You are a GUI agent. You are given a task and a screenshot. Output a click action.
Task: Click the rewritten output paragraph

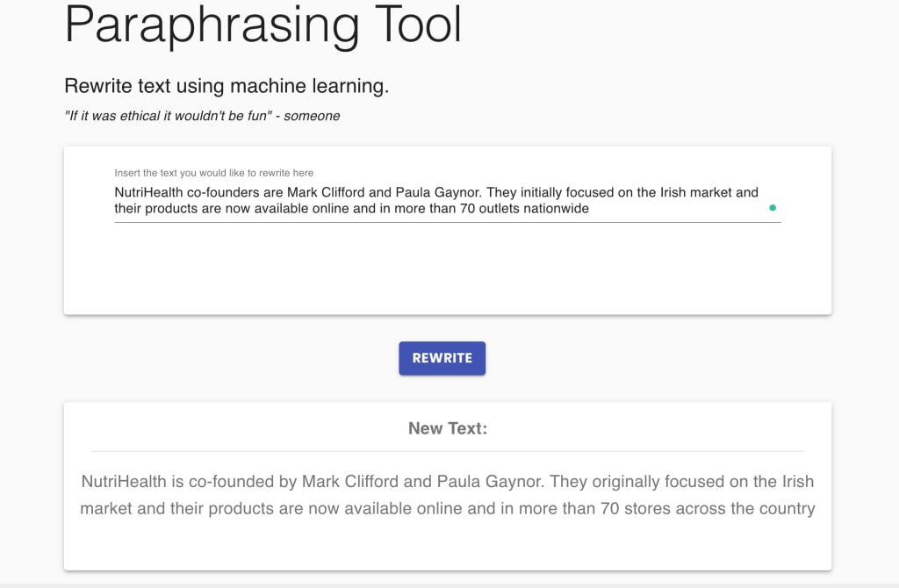click(x=448, y=495)
